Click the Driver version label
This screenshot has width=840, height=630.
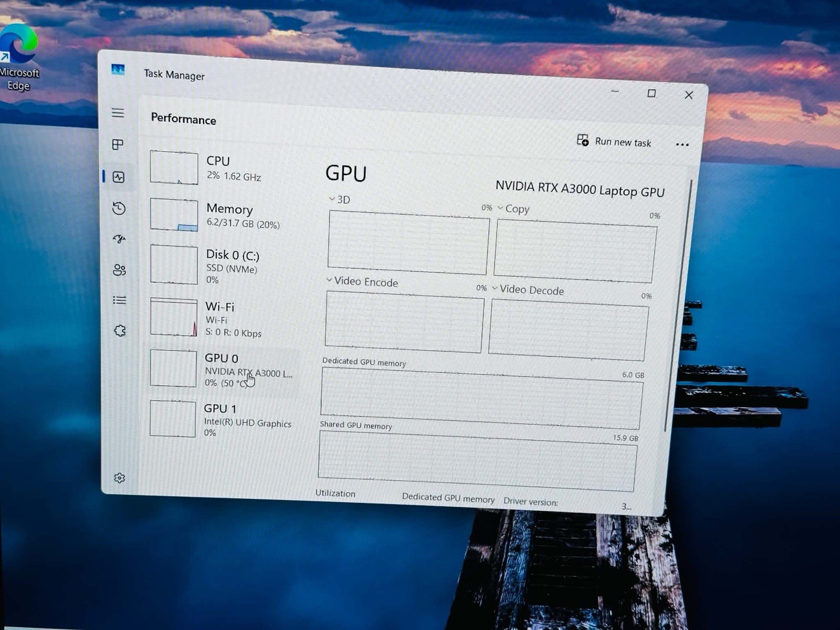click(x=530, y=501)
